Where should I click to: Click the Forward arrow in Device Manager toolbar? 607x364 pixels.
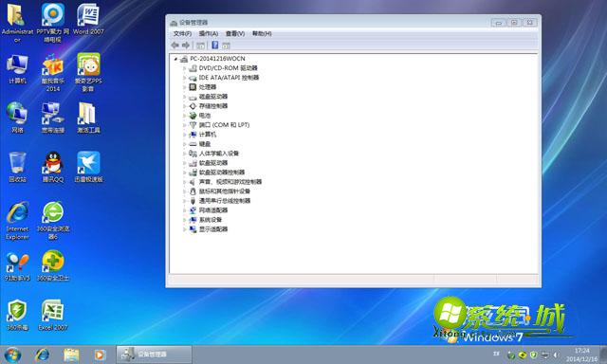coord(186,45)
